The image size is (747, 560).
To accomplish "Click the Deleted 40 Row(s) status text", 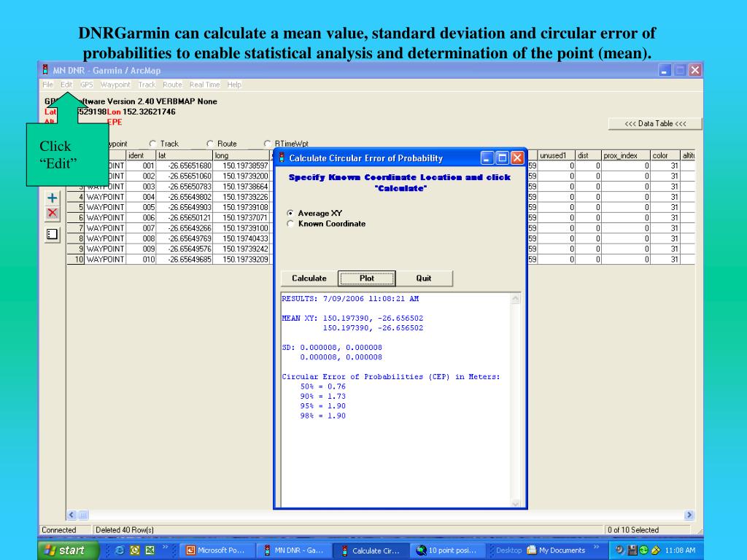I will click(x=124, y=530).
